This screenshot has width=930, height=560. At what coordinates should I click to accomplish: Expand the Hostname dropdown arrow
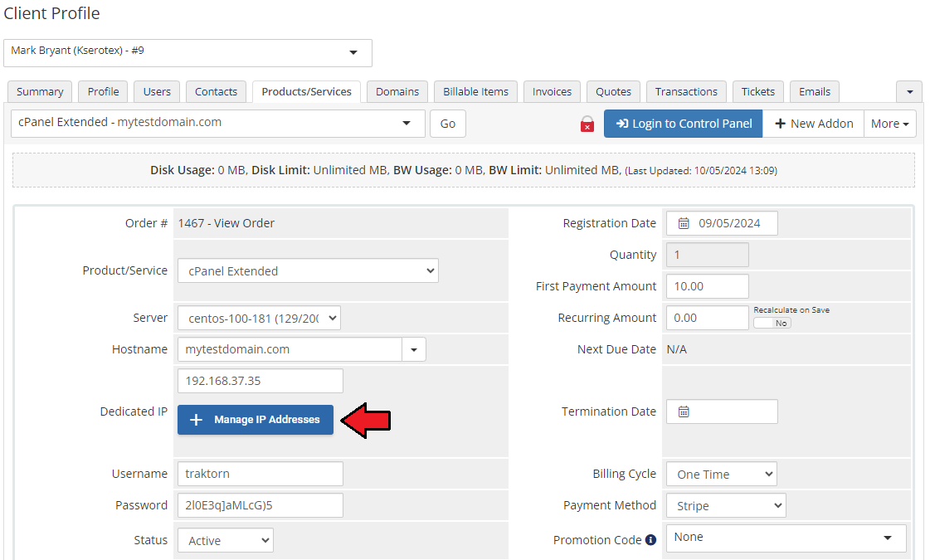pos(414,349)
